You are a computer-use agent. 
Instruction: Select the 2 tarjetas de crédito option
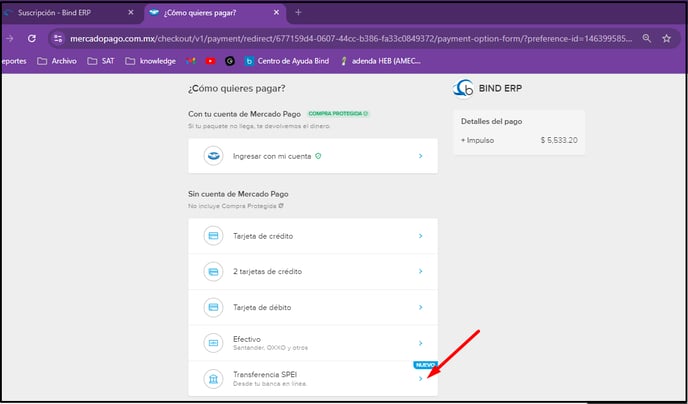pyautogui.click(x=313, y=272)
